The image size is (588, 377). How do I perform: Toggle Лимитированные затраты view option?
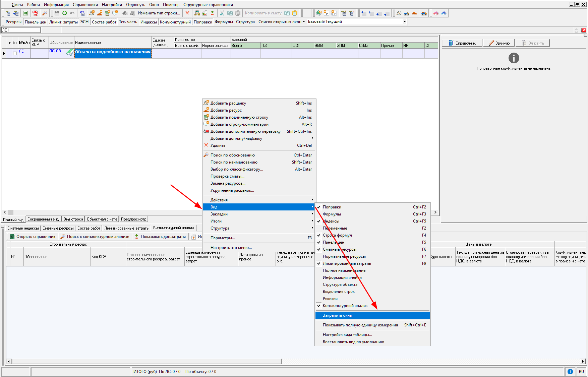pos(373,263)
